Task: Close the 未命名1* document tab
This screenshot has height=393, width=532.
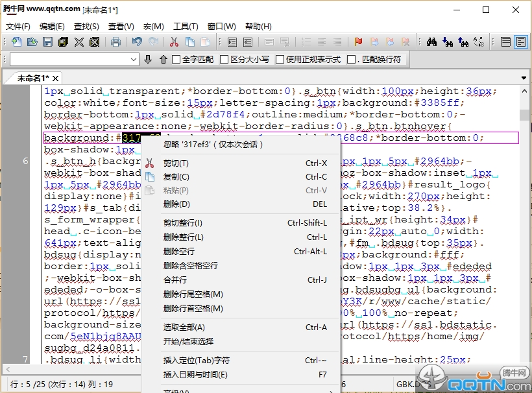Action: [56, 78]
